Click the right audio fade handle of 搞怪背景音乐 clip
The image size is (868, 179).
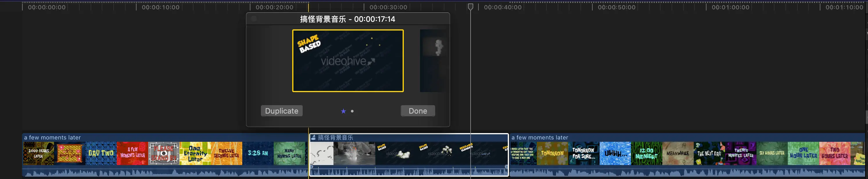point(506,167)
